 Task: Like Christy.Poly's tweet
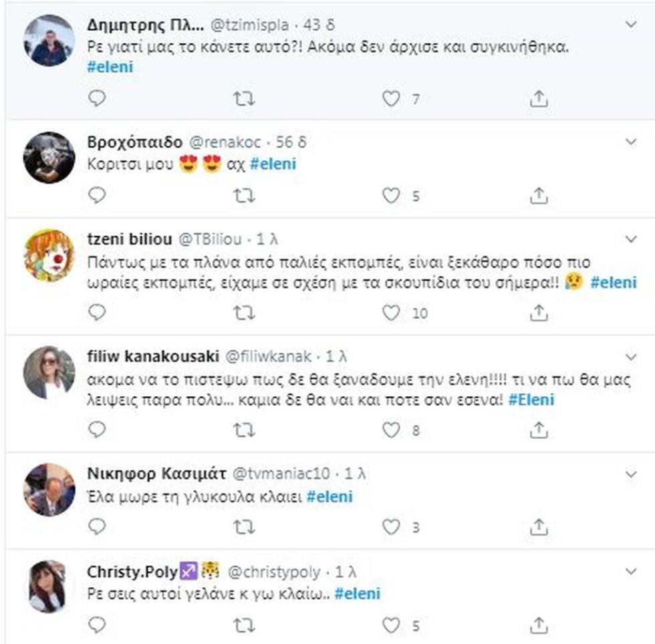(390, 625)
